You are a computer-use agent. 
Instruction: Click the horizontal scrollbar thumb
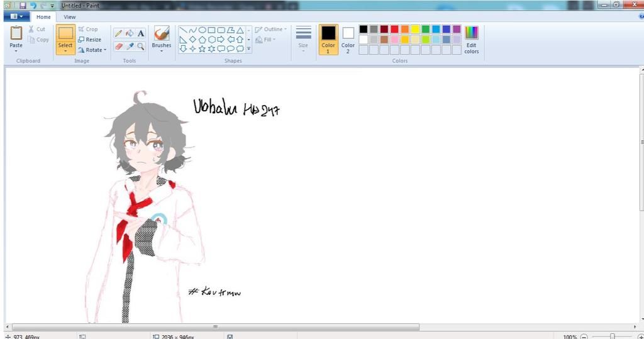click(216, 326)
